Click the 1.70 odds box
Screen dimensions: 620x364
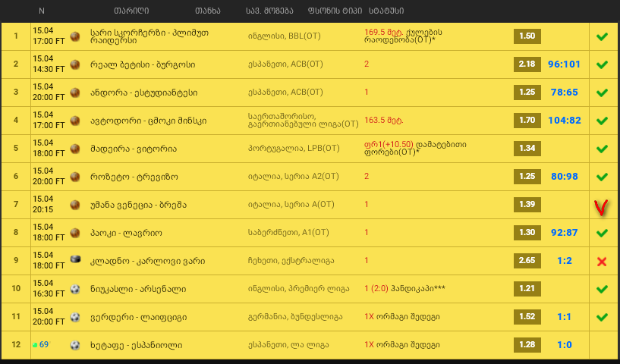(527, 120)
